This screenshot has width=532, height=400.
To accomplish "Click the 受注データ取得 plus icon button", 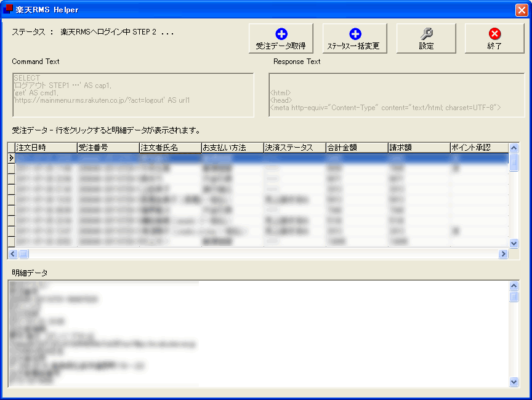I will (281, 34).
